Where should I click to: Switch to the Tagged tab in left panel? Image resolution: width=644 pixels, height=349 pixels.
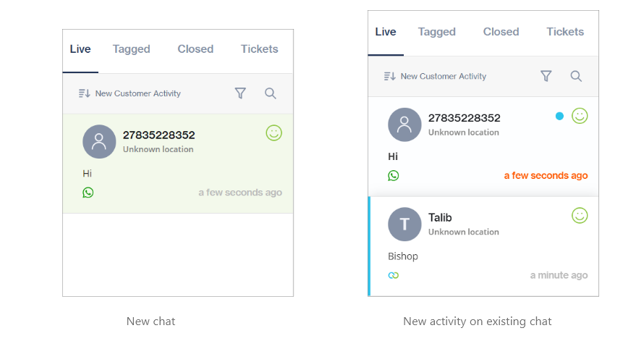click(132, 49)
